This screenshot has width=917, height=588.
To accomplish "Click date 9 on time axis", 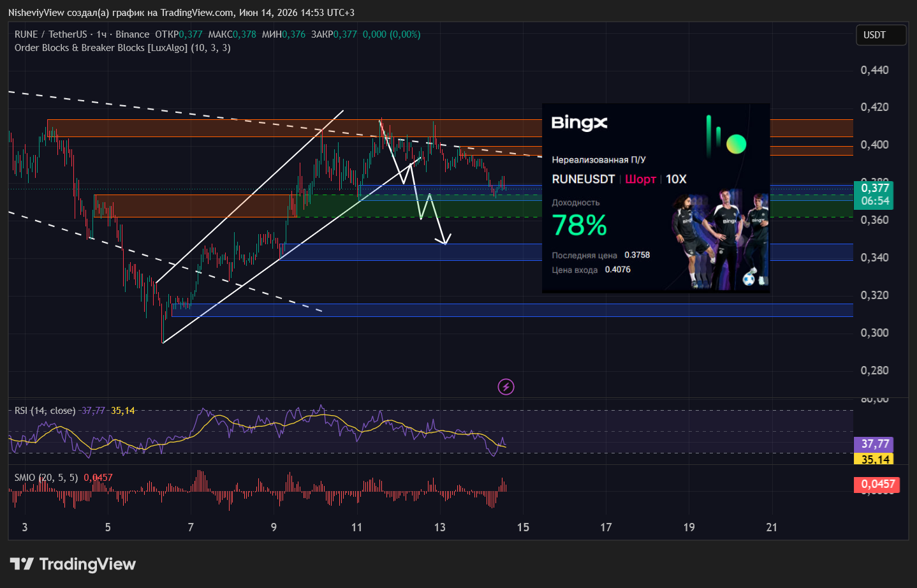I will tap(274, 527).
